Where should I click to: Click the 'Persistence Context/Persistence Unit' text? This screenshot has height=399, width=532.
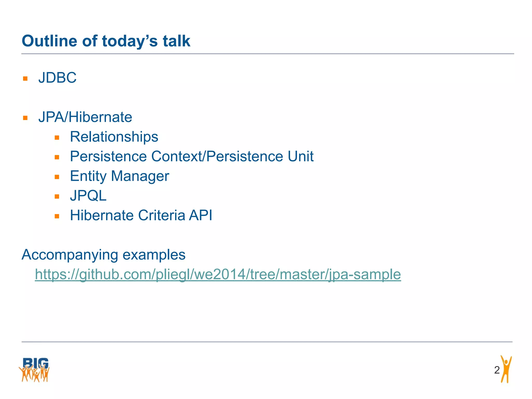tap(192, 156)
